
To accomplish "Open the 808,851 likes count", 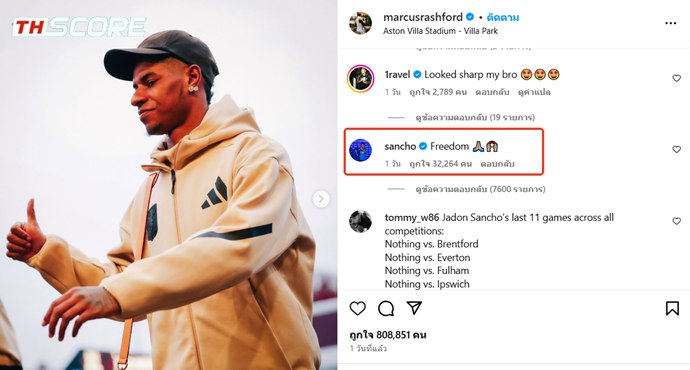I will (388, 335).
